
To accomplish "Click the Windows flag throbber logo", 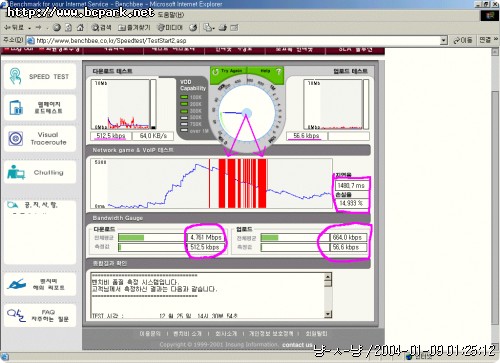I will [x=490, y=16].
